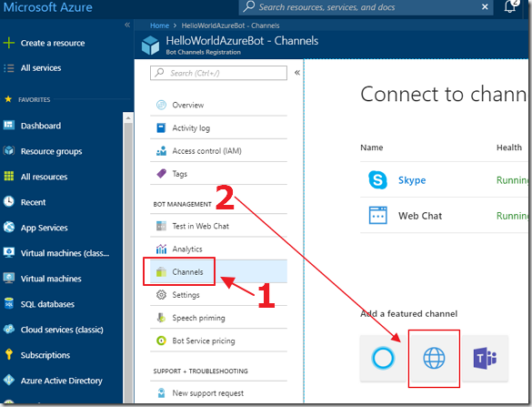Viewport: 532px width, 407px height.
Task: Click the magnifier icon in top search
Action: [x=249, y=6]
